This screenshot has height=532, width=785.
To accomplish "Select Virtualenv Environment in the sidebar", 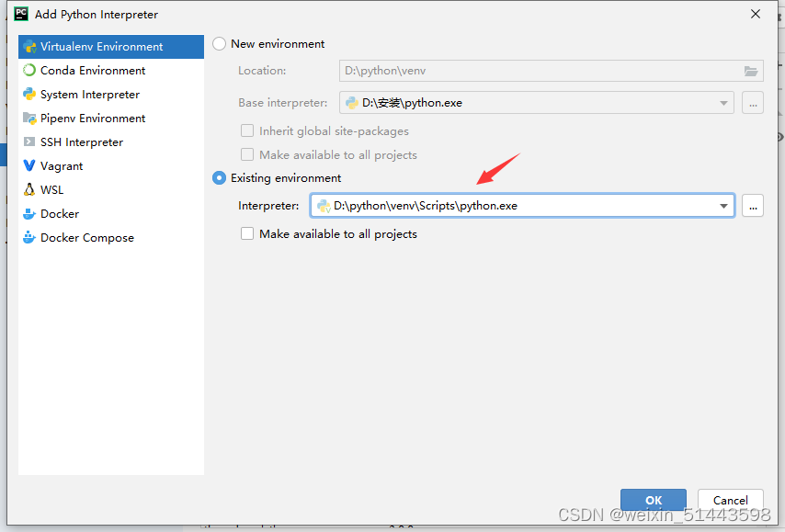I will click(111, 47).
